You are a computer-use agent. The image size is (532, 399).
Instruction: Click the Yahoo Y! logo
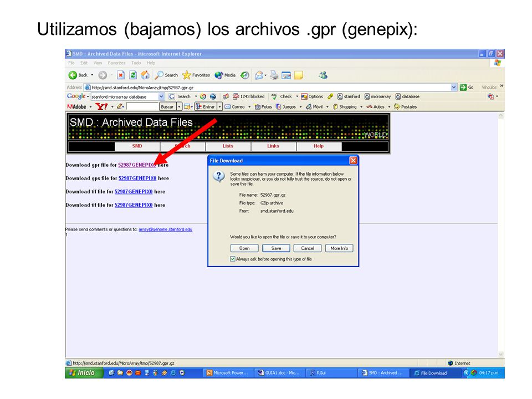[x=101, y=107]
